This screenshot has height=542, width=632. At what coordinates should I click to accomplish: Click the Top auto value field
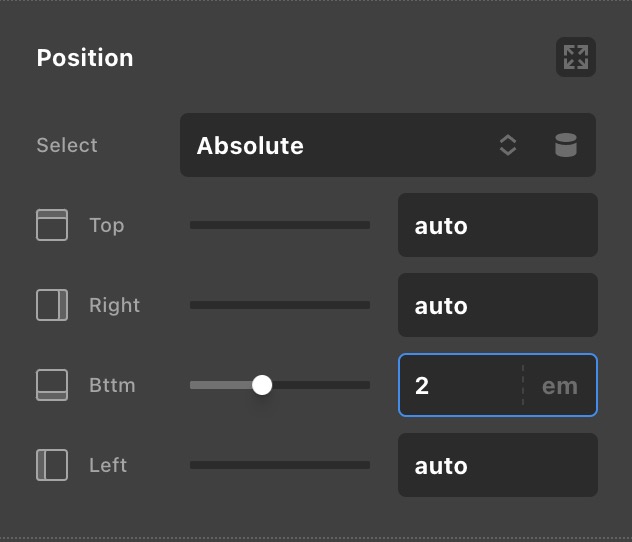(498, 225)
